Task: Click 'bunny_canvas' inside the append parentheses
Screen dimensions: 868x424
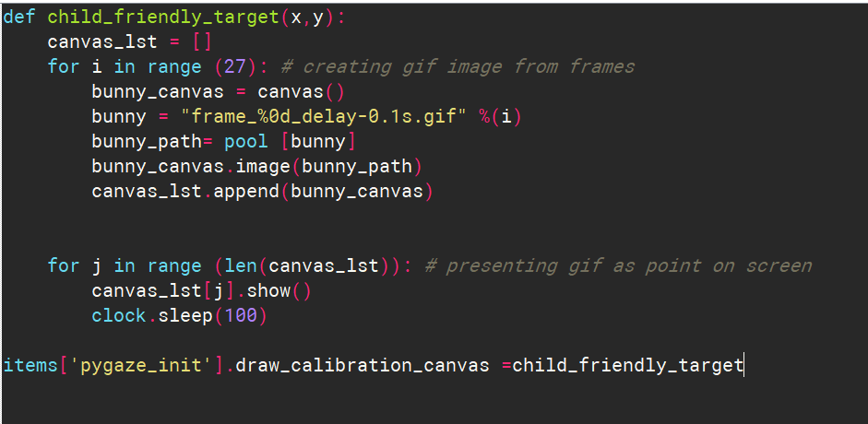Action: click(x=356, y=192)
